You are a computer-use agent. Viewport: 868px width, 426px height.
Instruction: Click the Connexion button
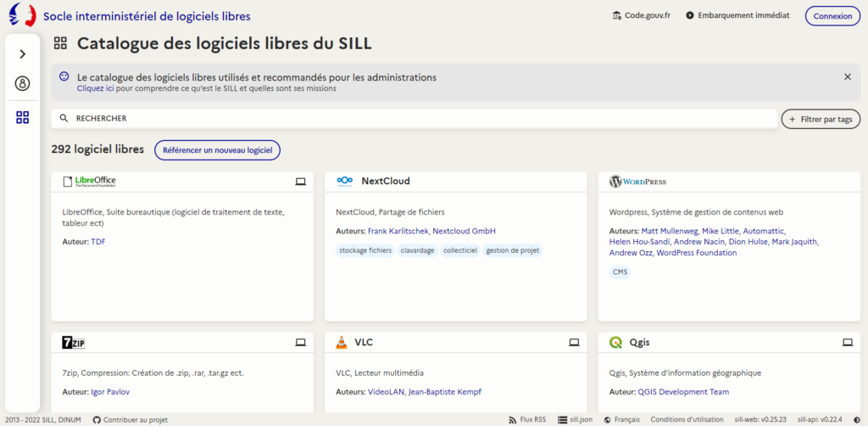click(x=832, y=16)
